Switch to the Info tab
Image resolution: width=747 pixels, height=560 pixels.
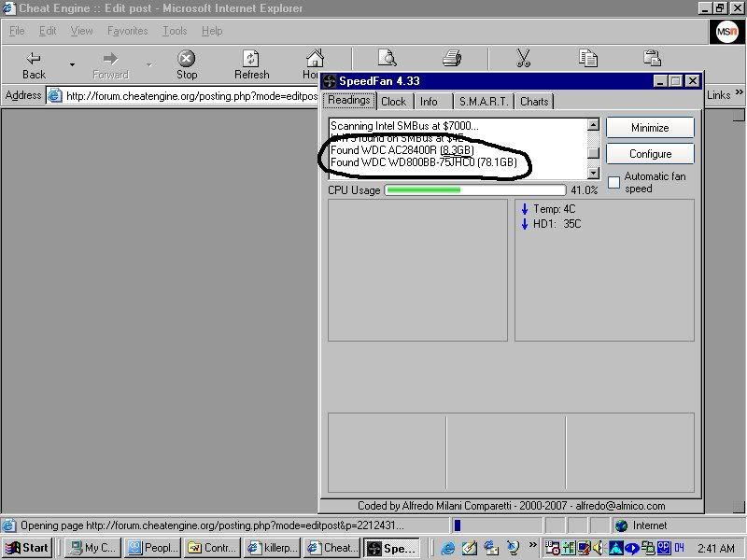pyautogui.click(x=429, y=102)
